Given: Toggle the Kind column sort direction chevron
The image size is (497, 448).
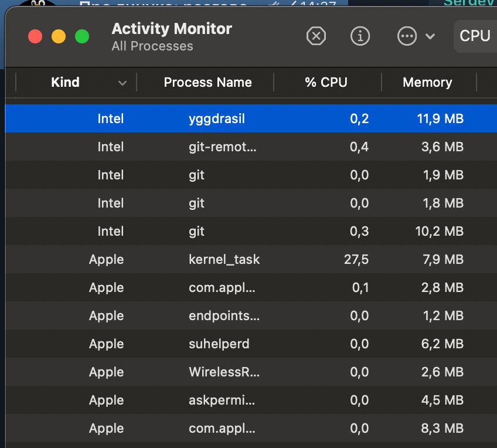Looking at the screenshot, I should 122,83.
